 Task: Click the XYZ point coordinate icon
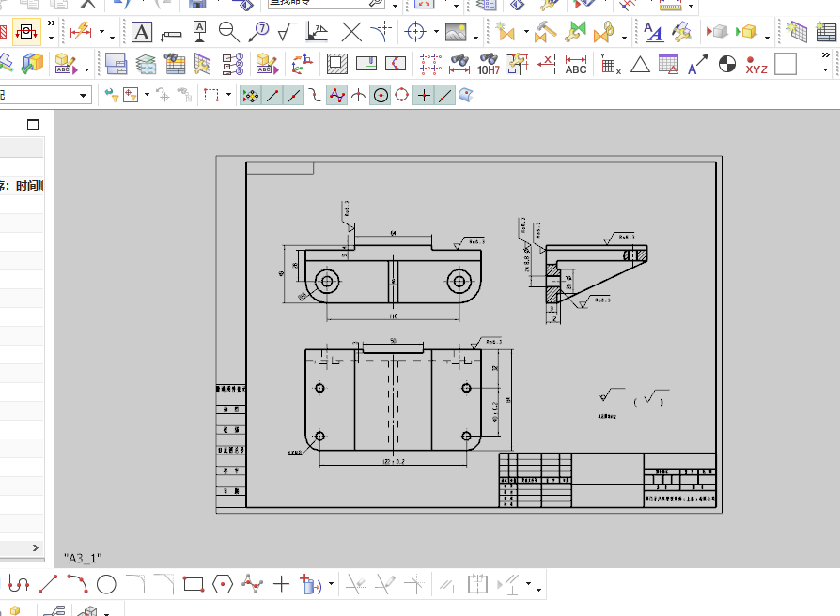coord(755,65)
